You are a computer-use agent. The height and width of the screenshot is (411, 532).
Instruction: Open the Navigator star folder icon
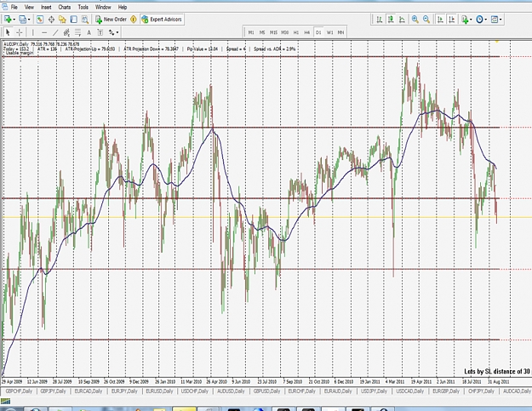(62, 20)
